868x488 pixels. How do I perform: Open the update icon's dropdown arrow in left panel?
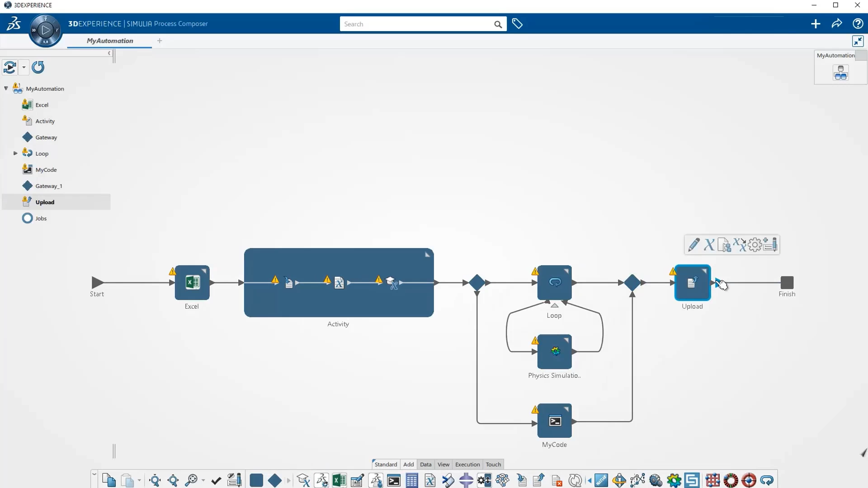click(24, 67)
